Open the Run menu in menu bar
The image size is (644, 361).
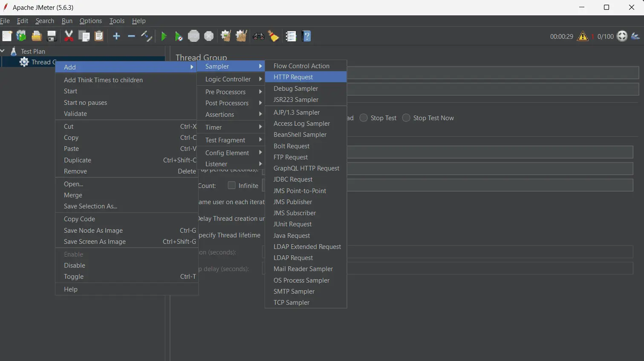click(67, 21)
